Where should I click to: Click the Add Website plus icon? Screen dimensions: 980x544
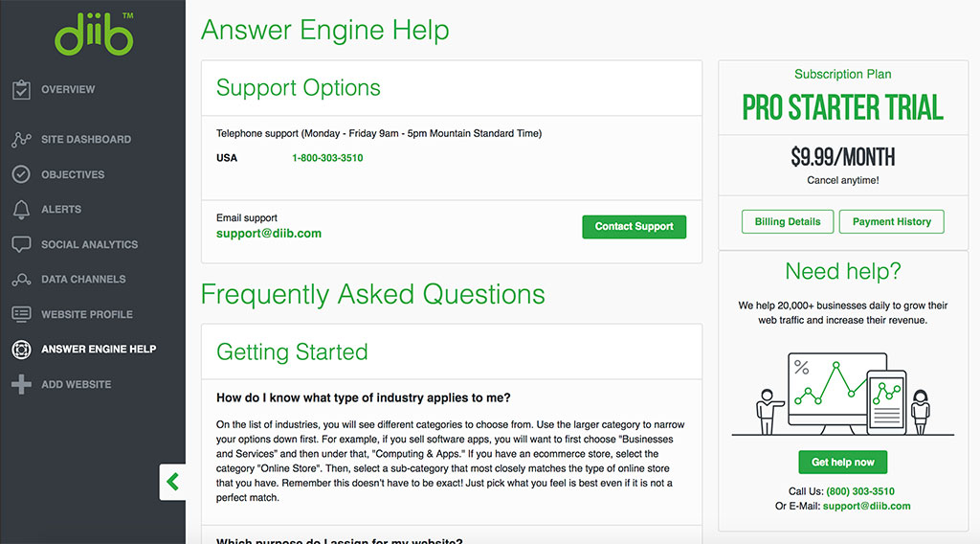21,385
